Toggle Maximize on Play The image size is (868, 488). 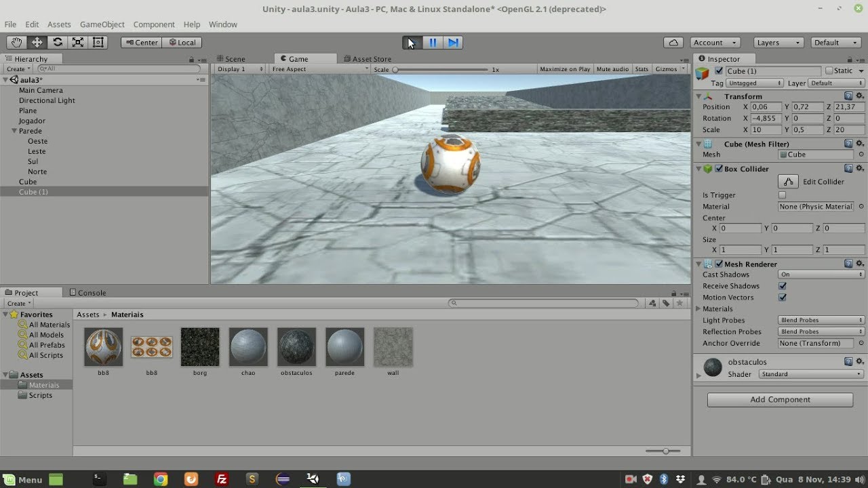click(565, 69)
